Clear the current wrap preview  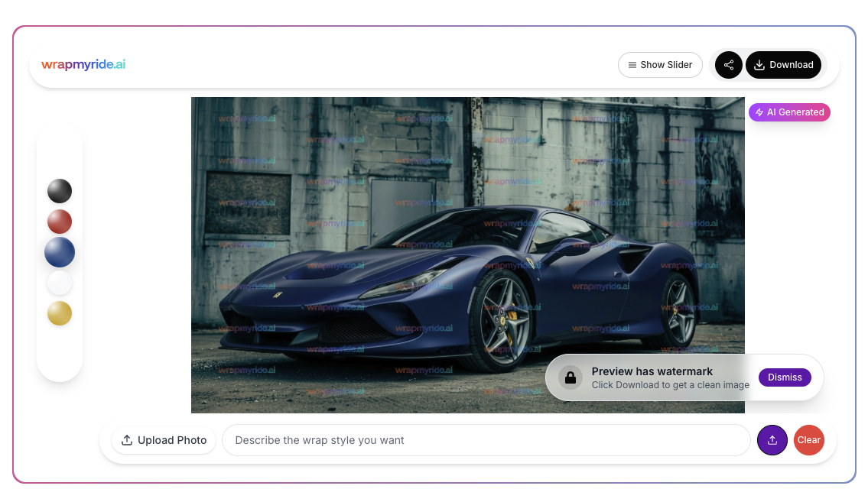point(808,440)
